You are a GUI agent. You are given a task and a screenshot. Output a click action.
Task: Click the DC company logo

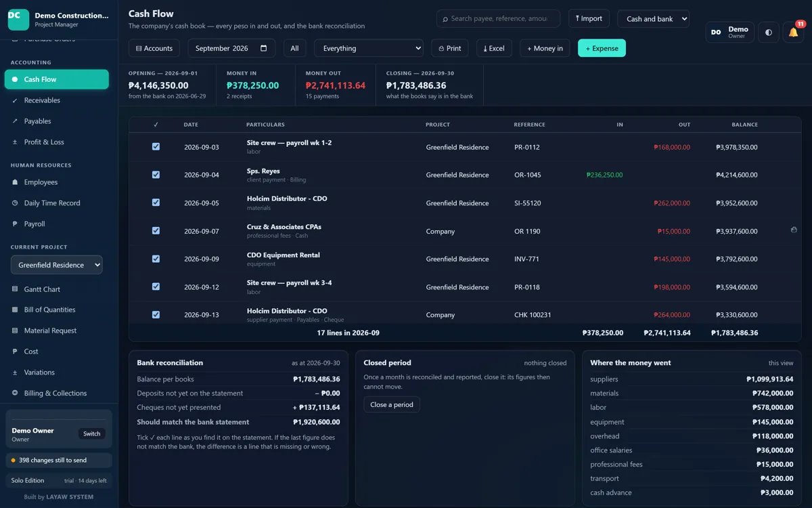[18, 20]
